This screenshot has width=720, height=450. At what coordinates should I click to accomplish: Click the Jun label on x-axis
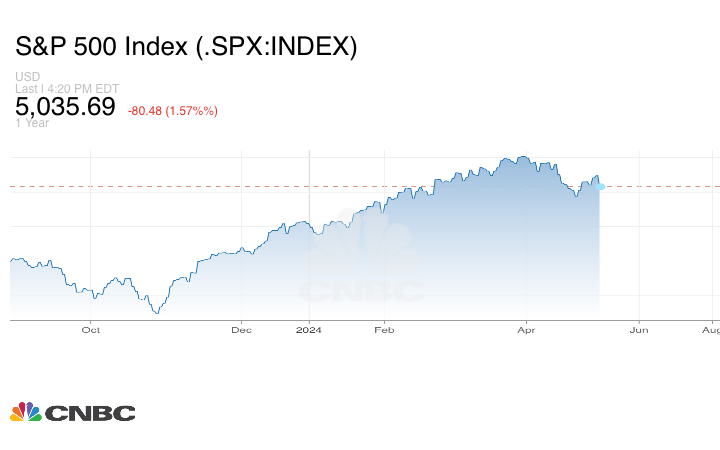click(638, 328)
